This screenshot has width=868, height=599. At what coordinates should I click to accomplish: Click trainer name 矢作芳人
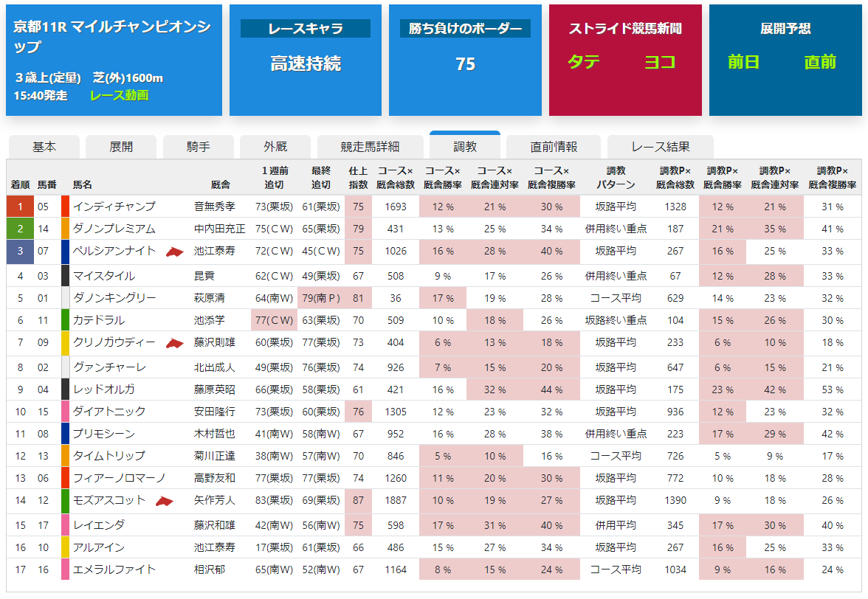click(x=215, y=500)
